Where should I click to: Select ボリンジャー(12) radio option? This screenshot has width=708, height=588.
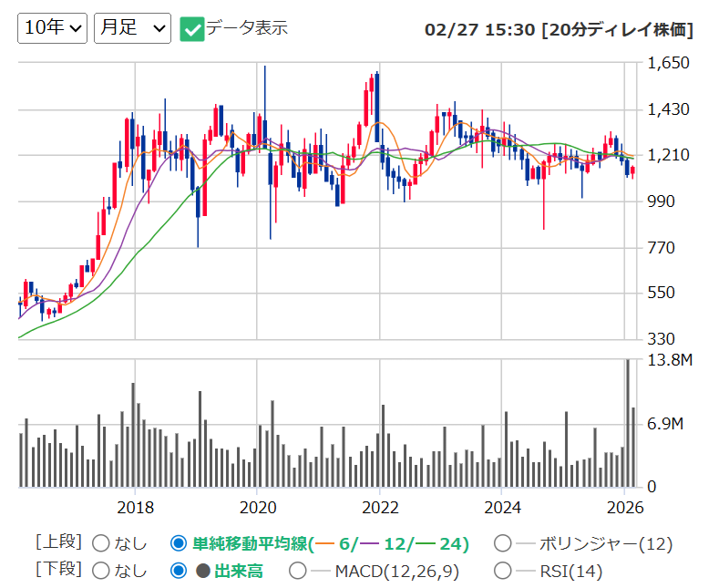coord(503,543)
